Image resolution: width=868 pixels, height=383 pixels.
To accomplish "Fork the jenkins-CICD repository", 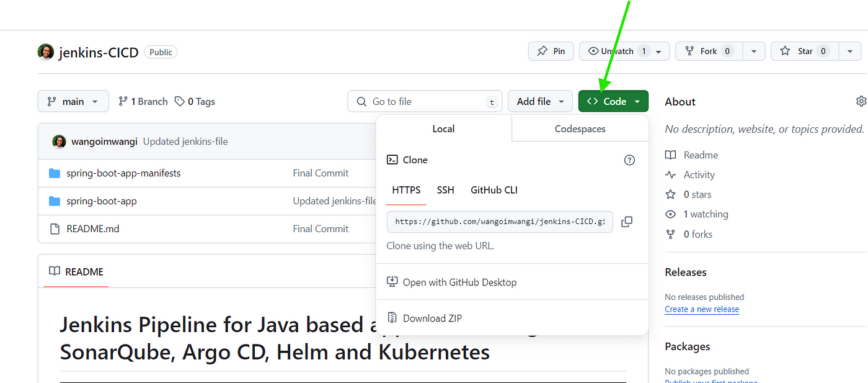I will coord(709,51).
